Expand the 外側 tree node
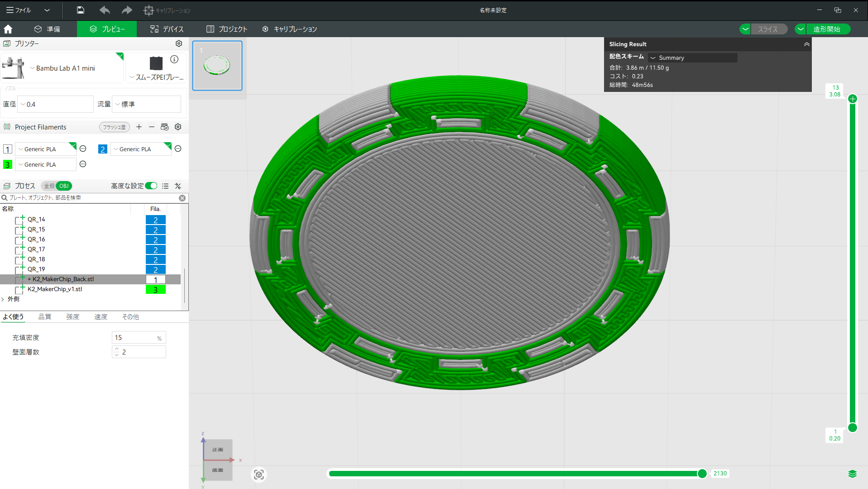Screen dimensions: 868x489 3,299
